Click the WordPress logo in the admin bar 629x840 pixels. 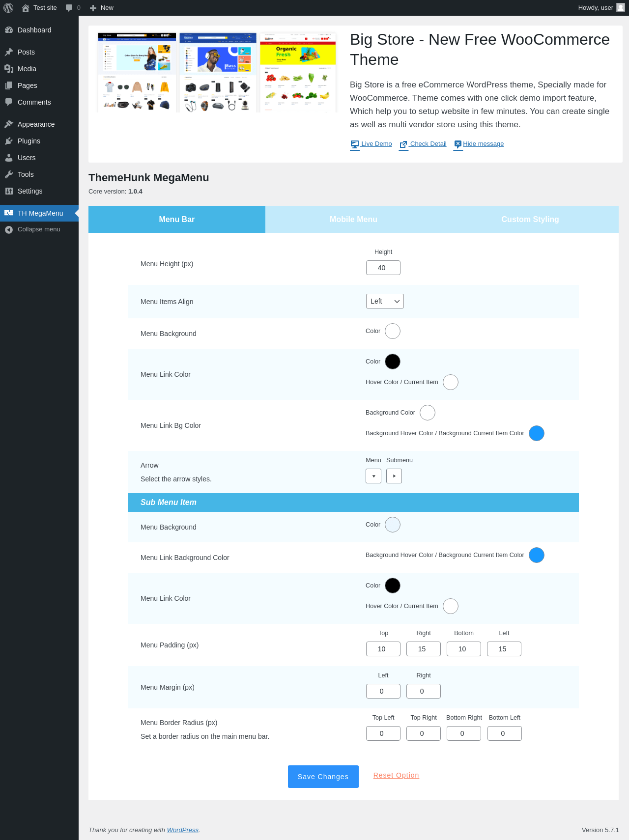(8, 8)
